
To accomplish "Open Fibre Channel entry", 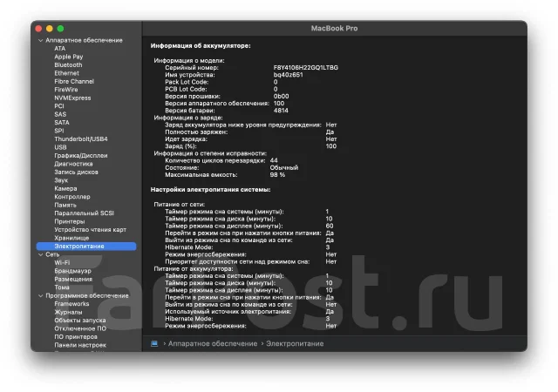I will 74,81.
